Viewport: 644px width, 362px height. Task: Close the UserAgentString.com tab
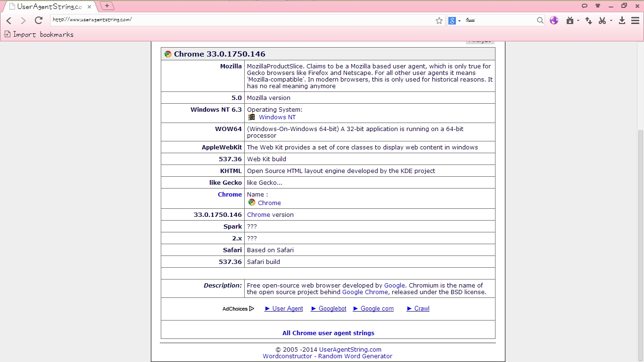click(x=89, y=7)
